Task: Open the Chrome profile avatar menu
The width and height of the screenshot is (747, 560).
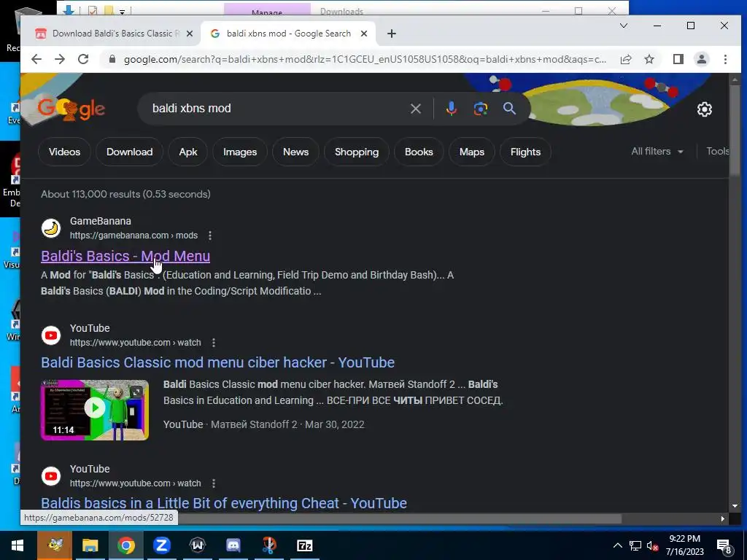Action: coord(702,59)
